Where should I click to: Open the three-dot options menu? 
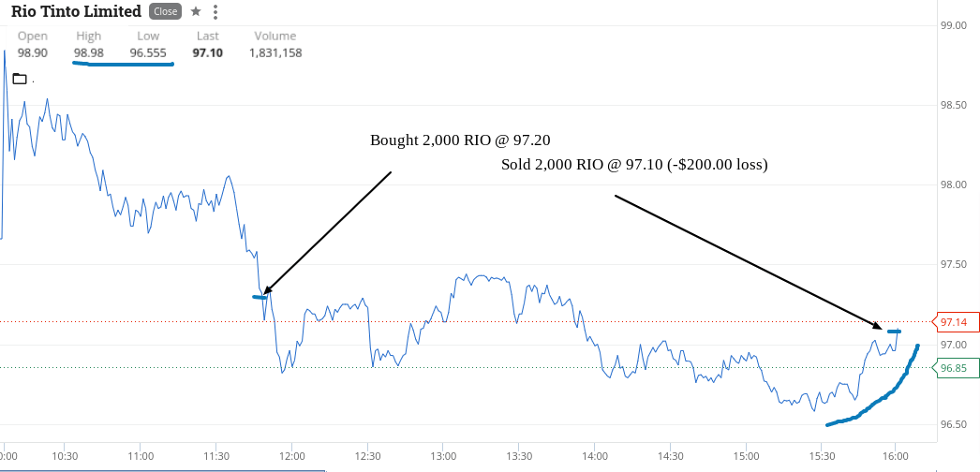[x=215, y=11]
